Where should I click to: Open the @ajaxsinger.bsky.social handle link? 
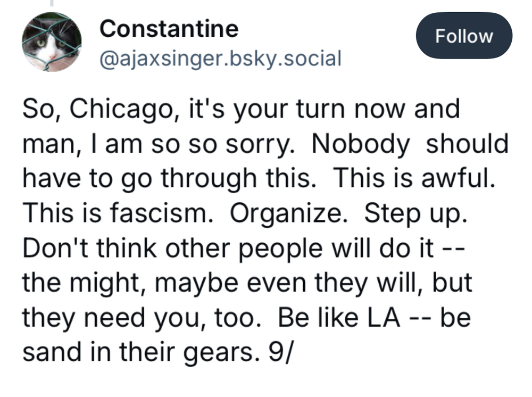tap(220, 58)
